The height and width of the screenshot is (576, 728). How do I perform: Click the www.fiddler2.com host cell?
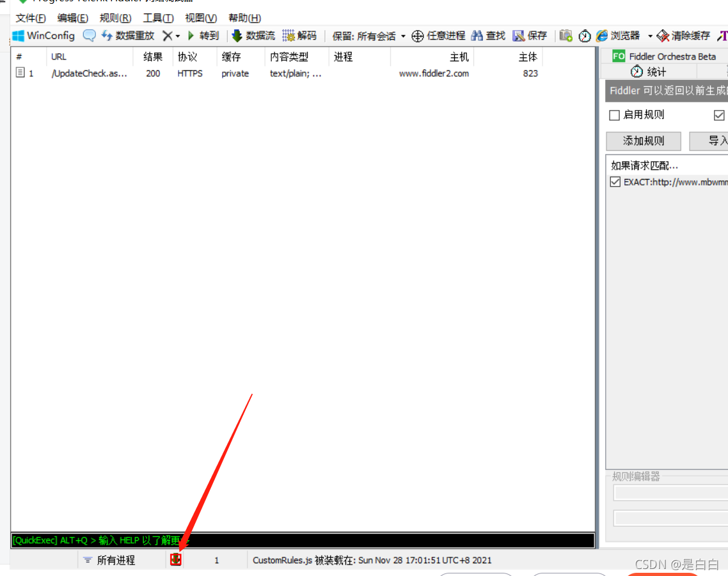pos(434,74)
